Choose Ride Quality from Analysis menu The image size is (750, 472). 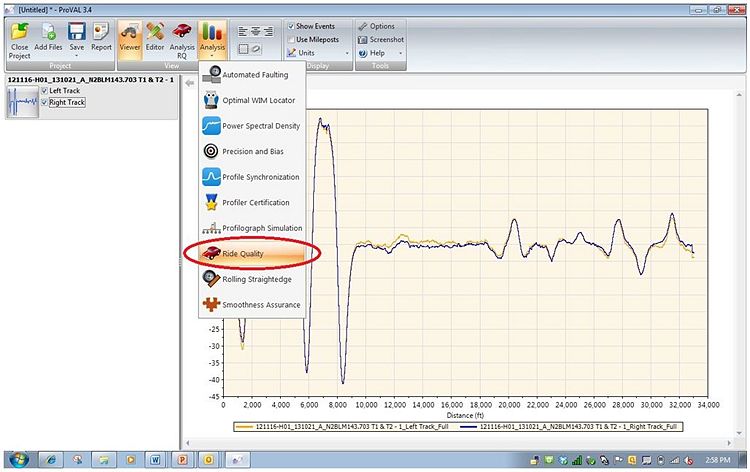click(x=252, y=253)
